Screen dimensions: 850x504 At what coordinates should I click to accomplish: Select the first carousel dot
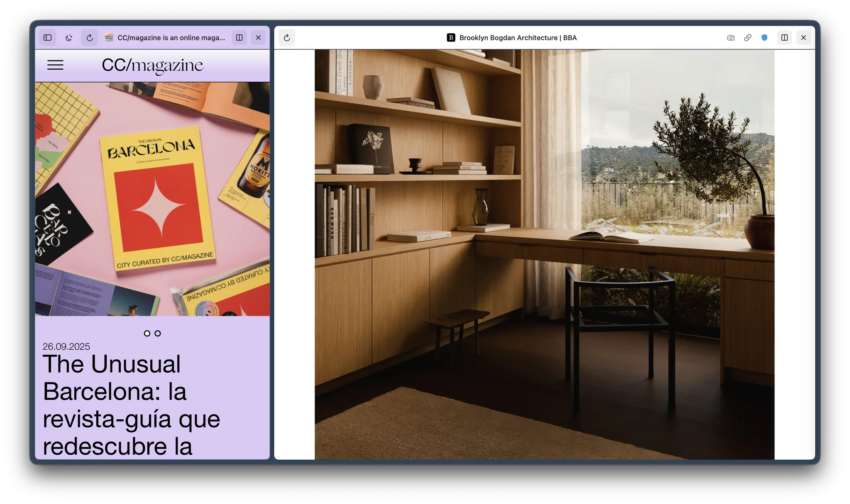147,333
